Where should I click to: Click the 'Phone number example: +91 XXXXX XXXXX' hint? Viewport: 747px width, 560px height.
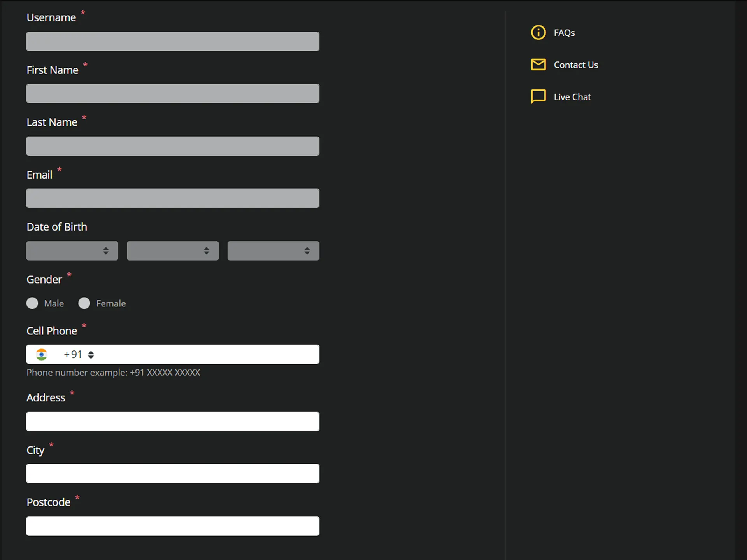(x=113, y=373)
